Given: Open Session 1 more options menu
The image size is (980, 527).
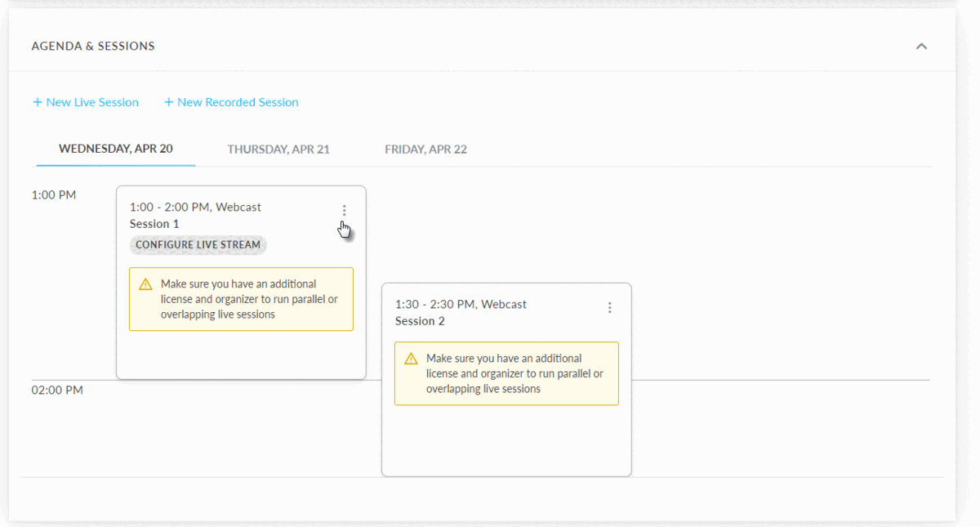Looking at the screenshot, I should [344, 211].
